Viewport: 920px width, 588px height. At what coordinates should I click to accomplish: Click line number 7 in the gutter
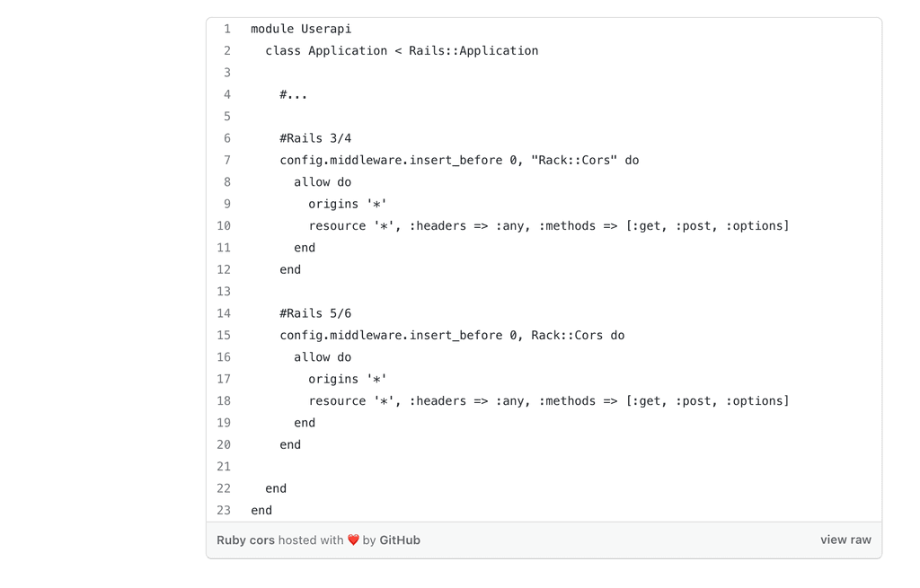tap(227, 161)
